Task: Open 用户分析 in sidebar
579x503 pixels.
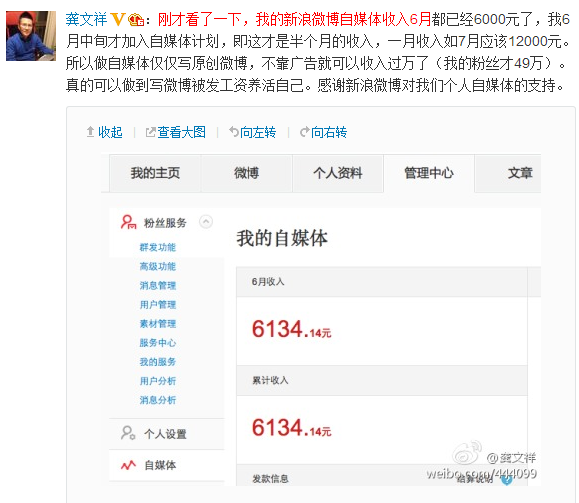Action: 158,381
